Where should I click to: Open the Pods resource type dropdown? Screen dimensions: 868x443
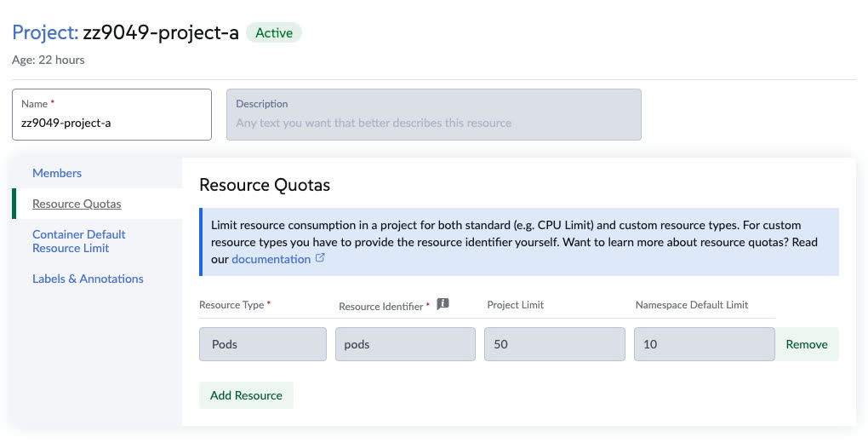point(263,344)
